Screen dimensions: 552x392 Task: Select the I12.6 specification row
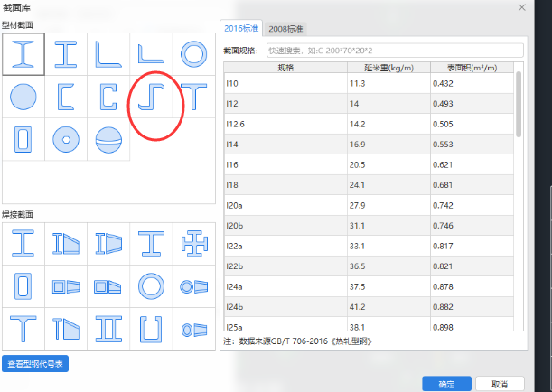(369, 124)
